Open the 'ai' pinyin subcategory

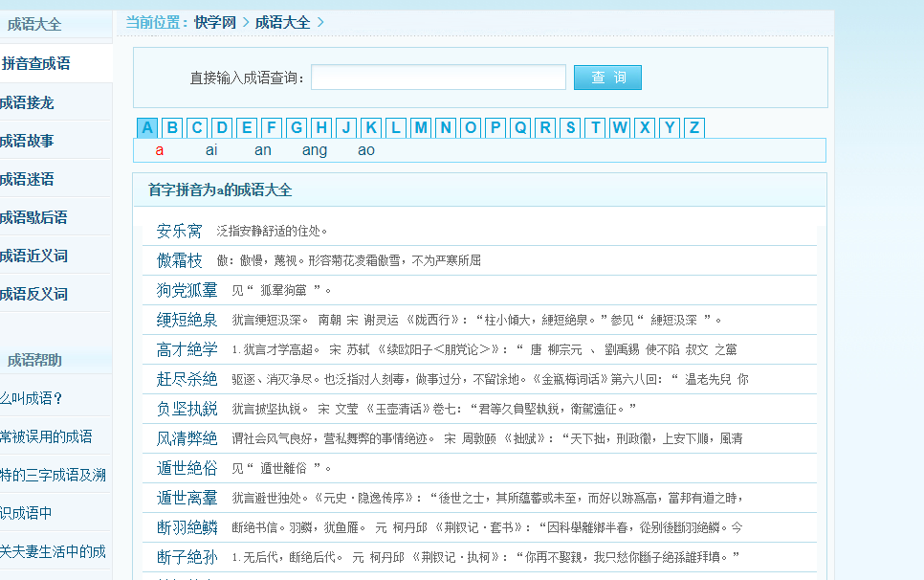tap(210, 150)
